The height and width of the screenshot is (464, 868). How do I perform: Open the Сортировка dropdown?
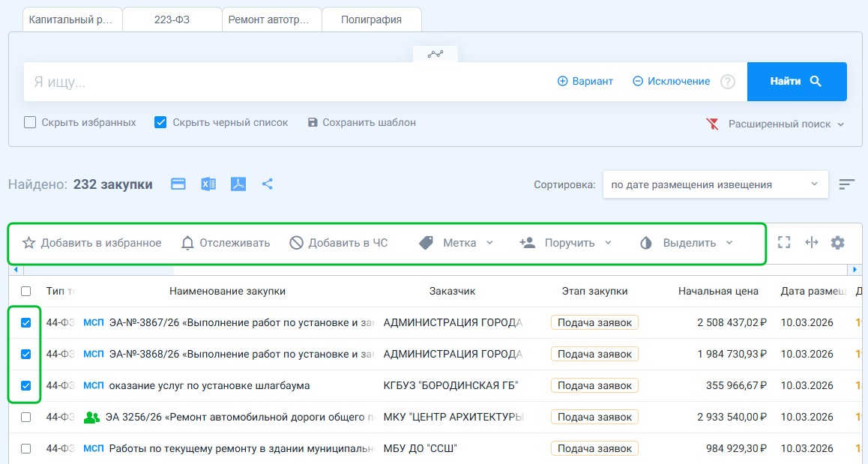(x=715, y=184)
